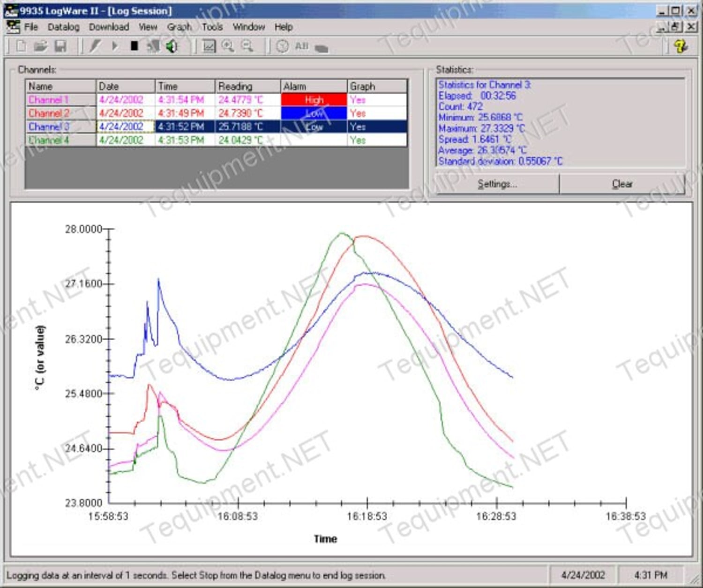Click the black Stop logging square

coord(134,46)
